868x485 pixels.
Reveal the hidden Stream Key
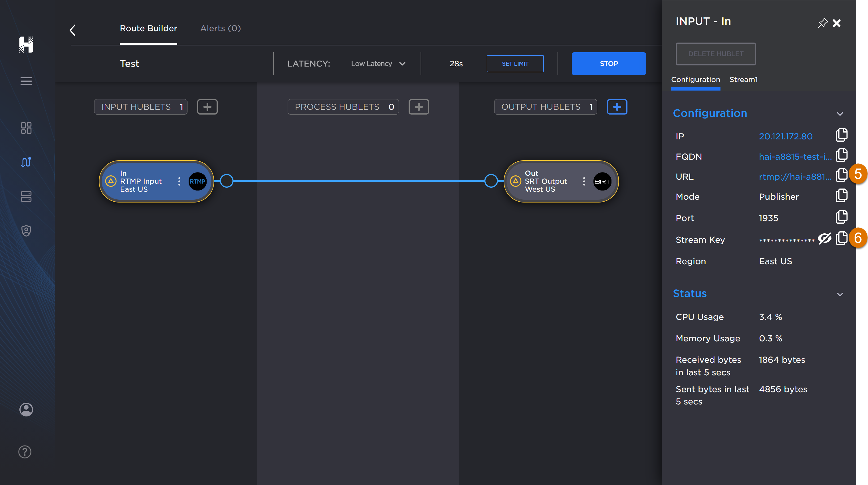825,239
